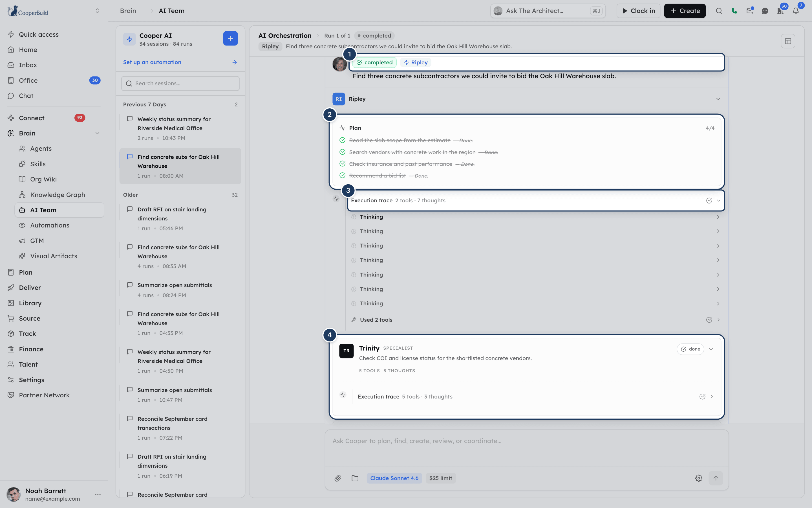The image size is (812, 508).
Task: Click the Search sessions field
Action: pyautogui.click(x=180, y=83)
